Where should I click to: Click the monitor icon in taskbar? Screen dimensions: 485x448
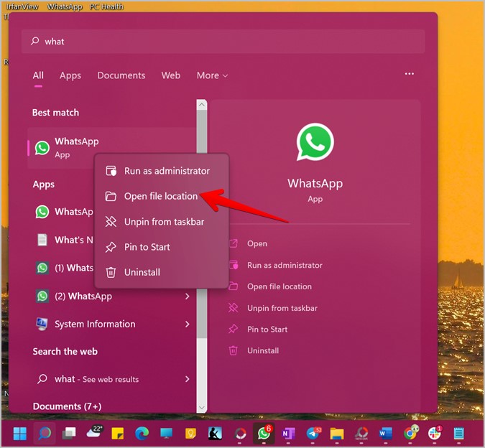(167, 434)
